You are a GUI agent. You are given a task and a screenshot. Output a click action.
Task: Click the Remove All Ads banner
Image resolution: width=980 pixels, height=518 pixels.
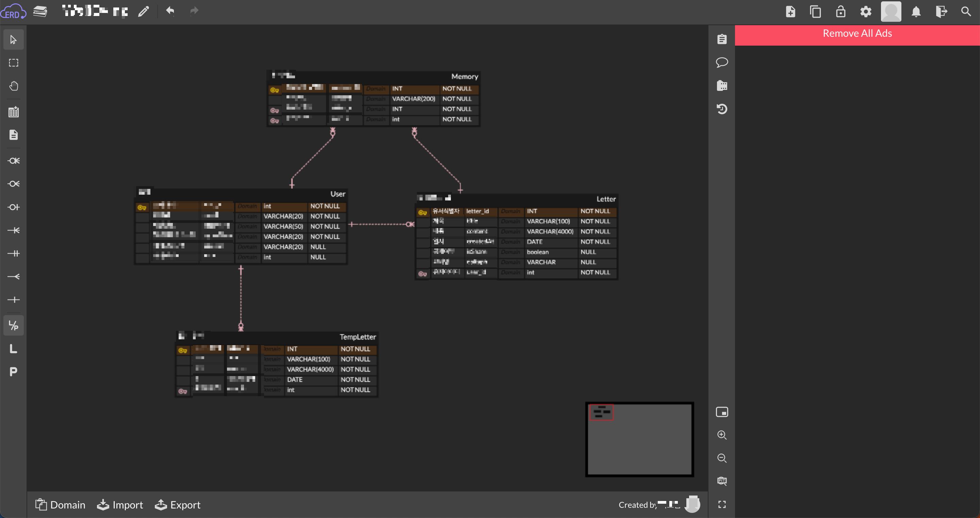(857, 34)
